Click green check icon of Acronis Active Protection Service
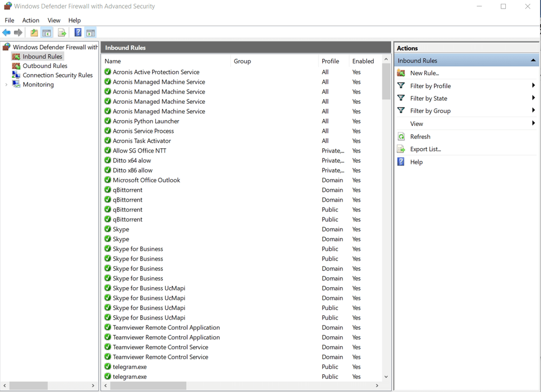 coord(108,72)
